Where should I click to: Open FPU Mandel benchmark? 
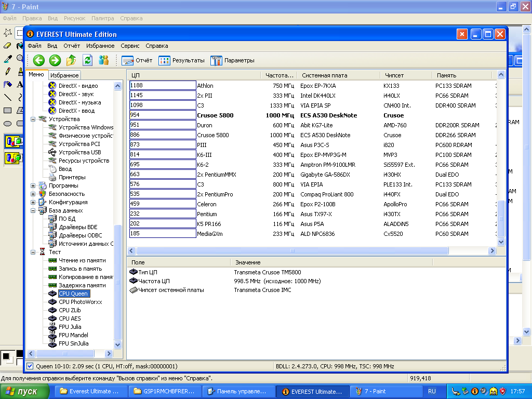coord(73,335)
